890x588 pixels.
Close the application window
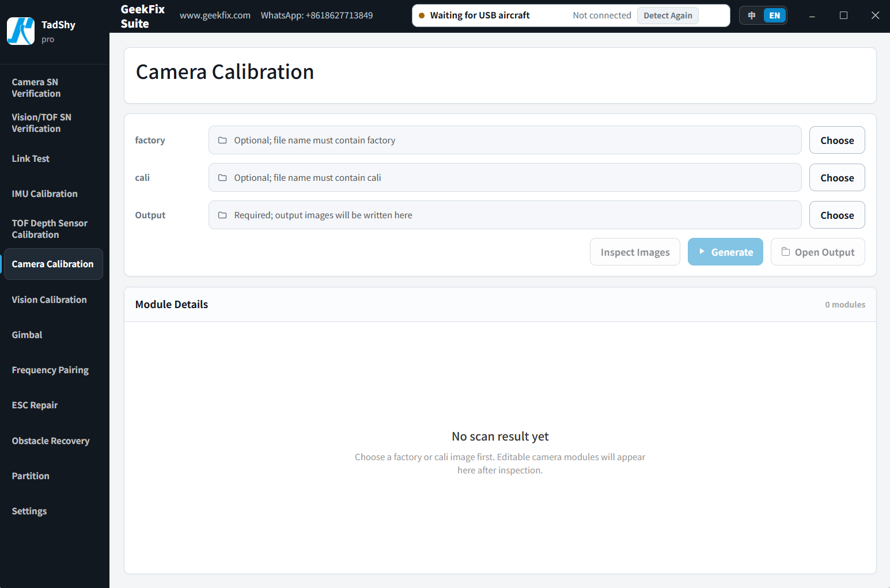pyautogui.click(x=875, y=16)
